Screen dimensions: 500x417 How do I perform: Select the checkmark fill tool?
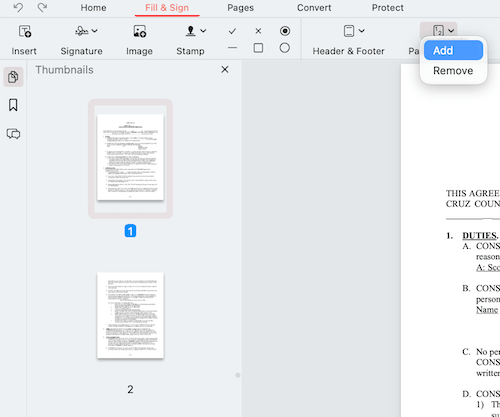(232, 31)
